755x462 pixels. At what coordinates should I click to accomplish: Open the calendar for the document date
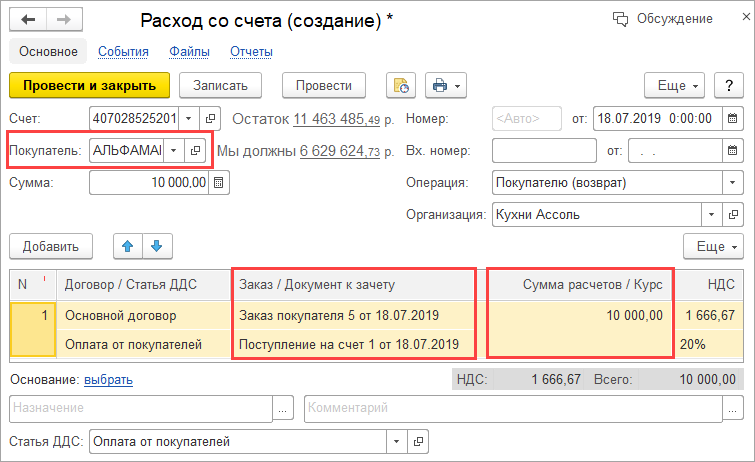click(x=732, y=118)
